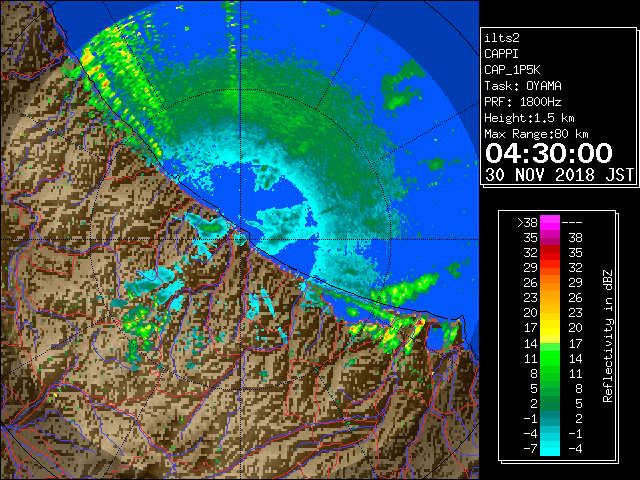Click the 'Reflectivity in dBZ' axis label
This screenshot has height=480, width=640.
pyautogui.click(x=608, y=336)
